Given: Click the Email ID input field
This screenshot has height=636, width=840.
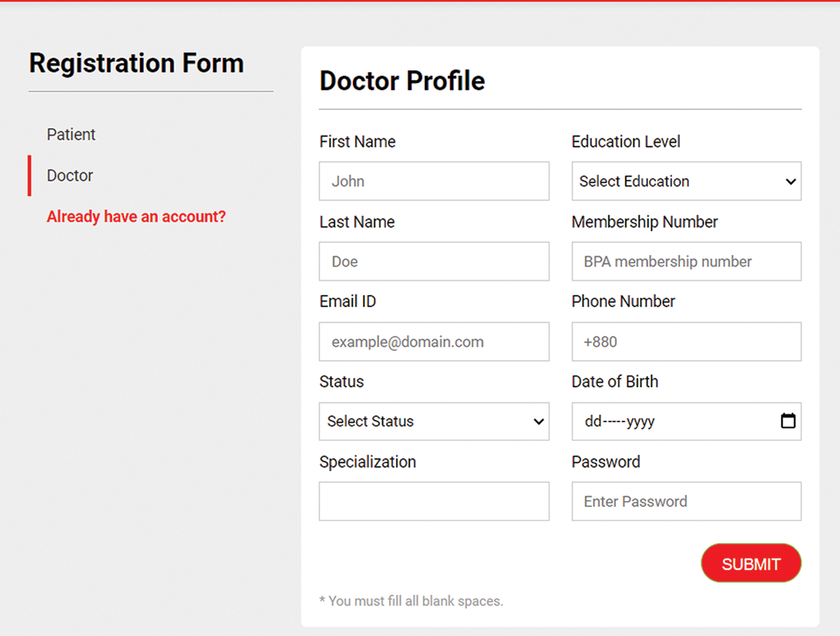Looking at the screenshot, I should point(434,342).
